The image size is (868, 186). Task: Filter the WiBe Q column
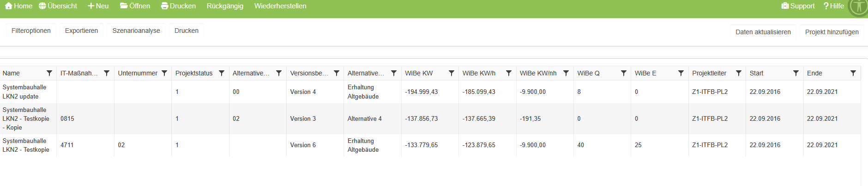click(x=624, y=73)
